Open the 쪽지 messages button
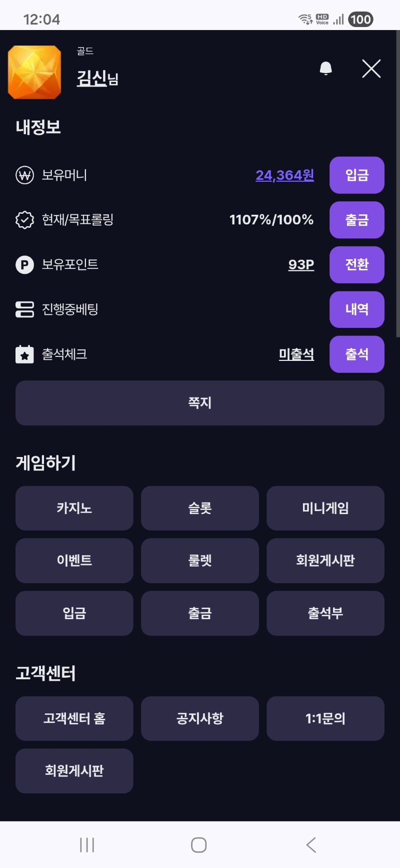400x868 pixels. (200, 403)
